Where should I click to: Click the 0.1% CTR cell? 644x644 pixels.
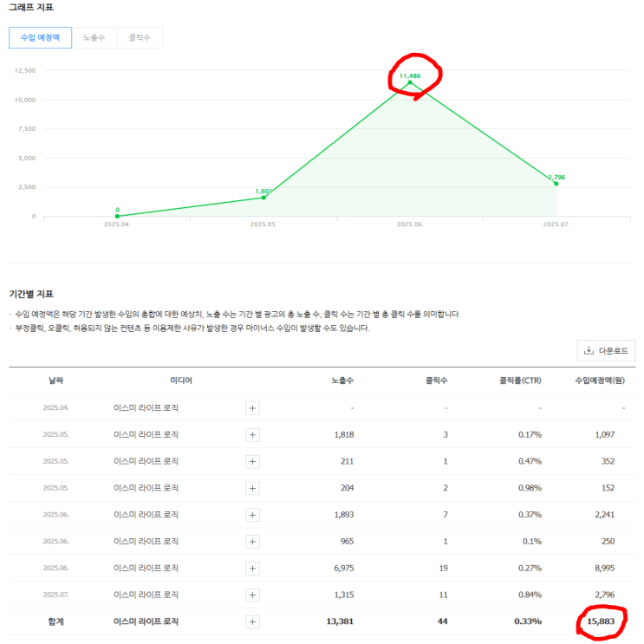(x=532, y=542)
